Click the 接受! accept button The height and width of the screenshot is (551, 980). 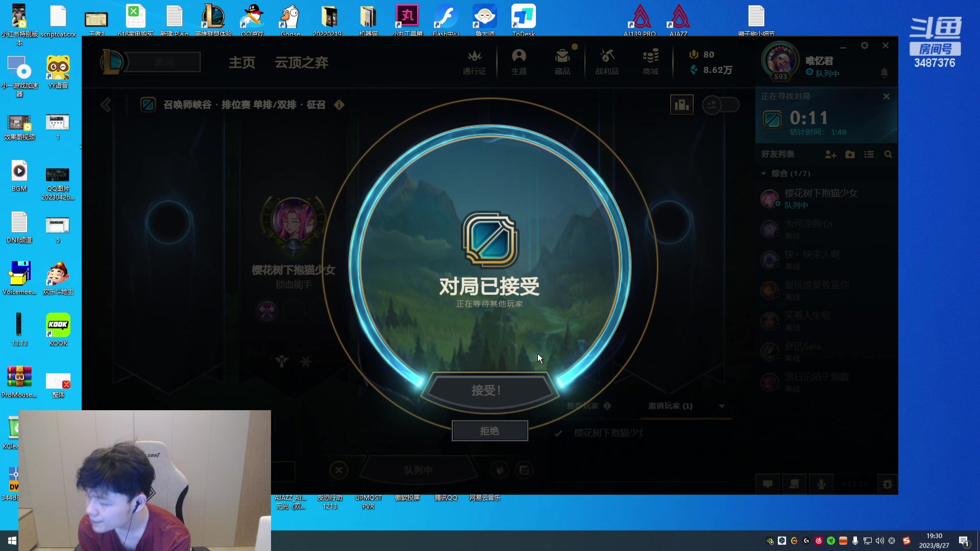[486, 391]
